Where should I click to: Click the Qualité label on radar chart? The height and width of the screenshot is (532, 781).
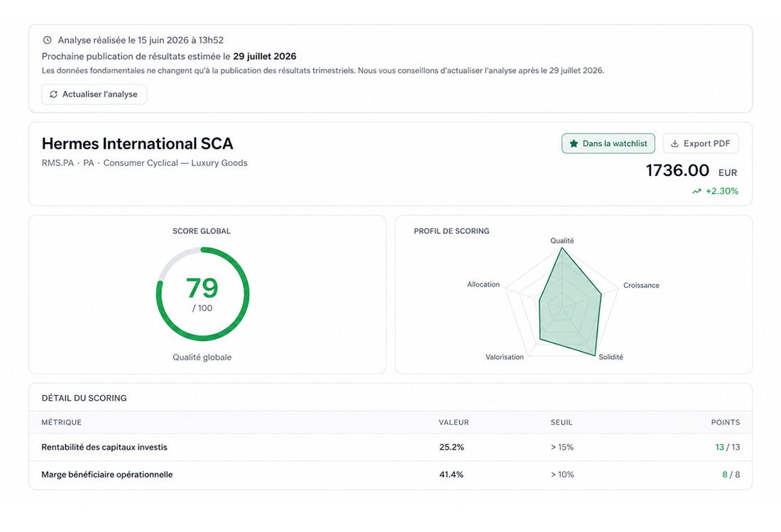pos(562,240)
